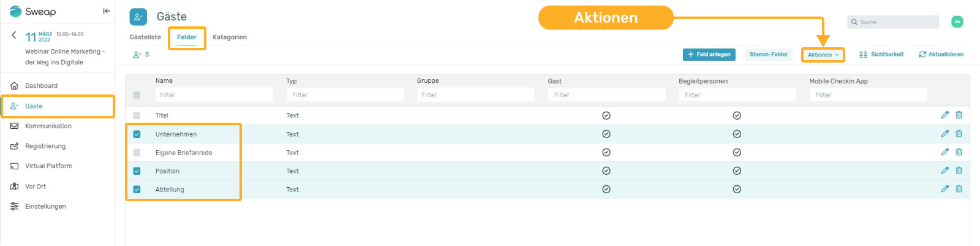The width and height of the screenshot is (980, 246).
Task: Click Begleitpersonen checkmark in Abteilung row
Action: coord(737,190)
